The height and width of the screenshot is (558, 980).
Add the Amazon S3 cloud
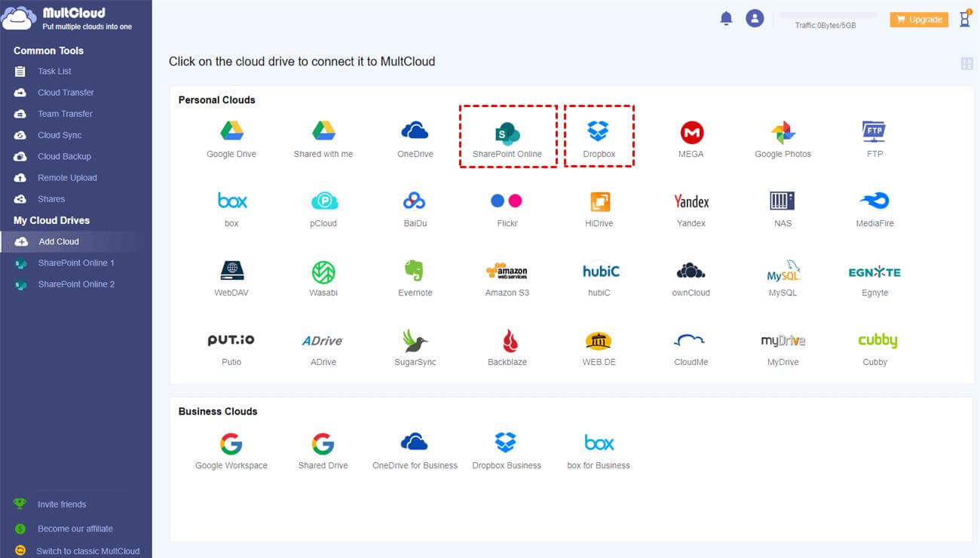[x=507, y=277]
